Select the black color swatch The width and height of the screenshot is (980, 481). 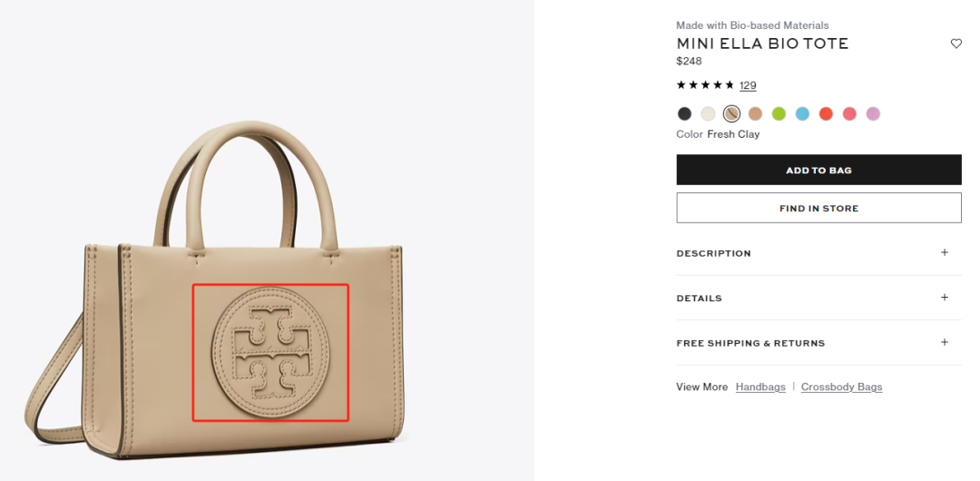coord(684,113)
